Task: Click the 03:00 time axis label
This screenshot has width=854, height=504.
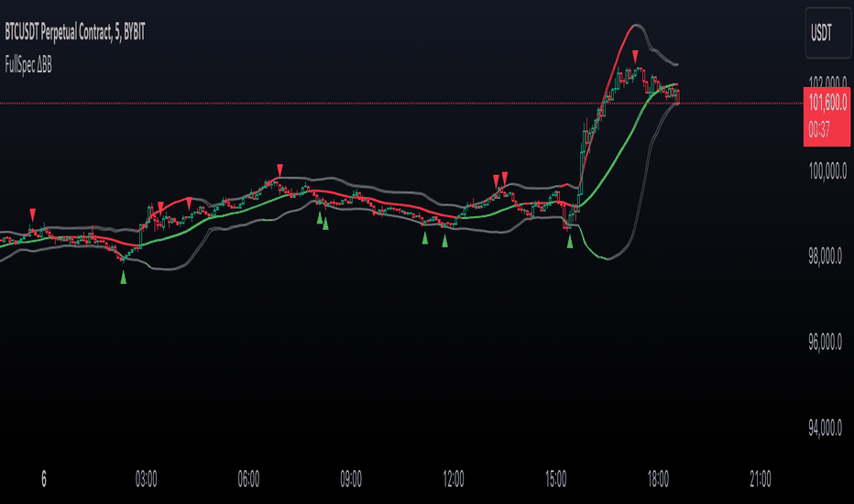Action: point(146,479)
